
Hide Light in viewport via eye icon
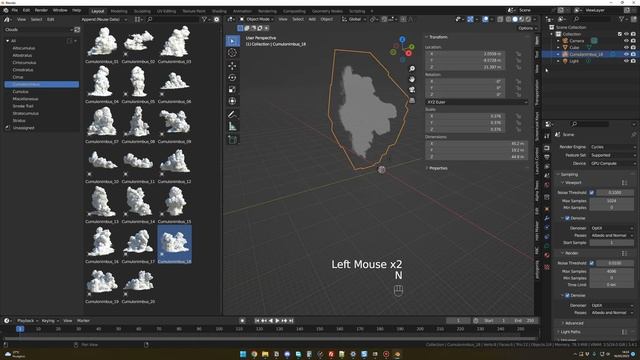[x=626, y=61]
